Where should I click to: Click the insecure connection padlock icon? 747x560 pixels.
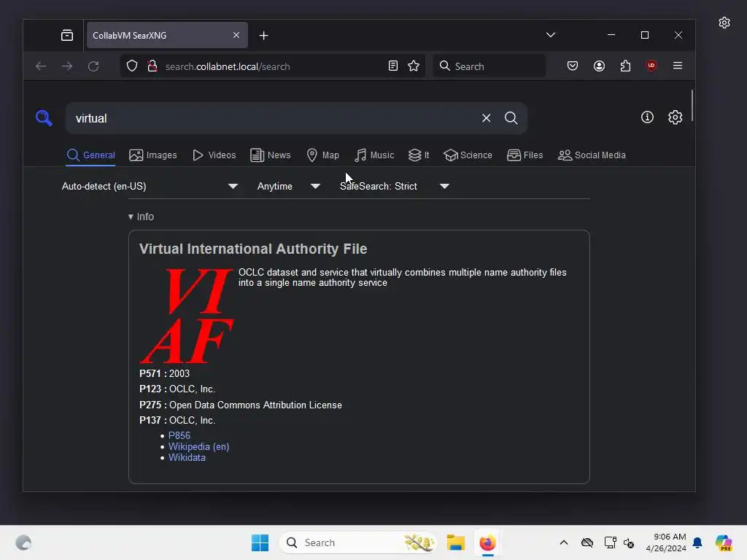tap(152, 66)
